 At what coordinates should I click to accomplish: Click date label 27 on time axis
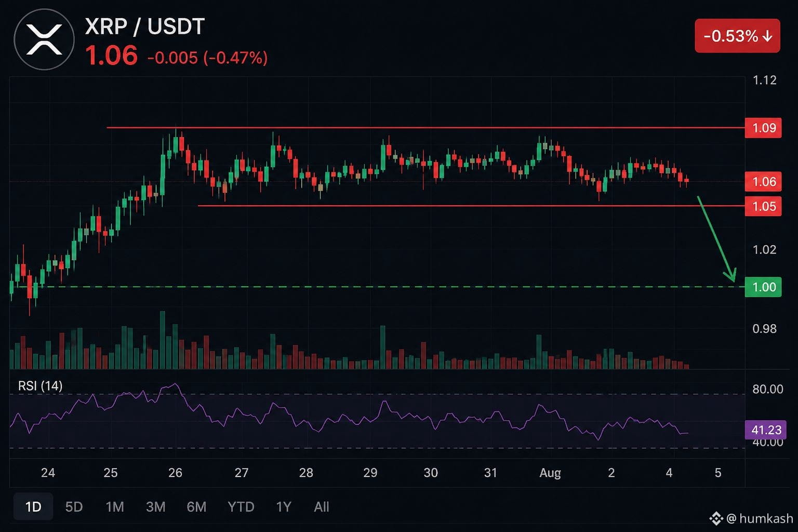click(x=241, y=473)
